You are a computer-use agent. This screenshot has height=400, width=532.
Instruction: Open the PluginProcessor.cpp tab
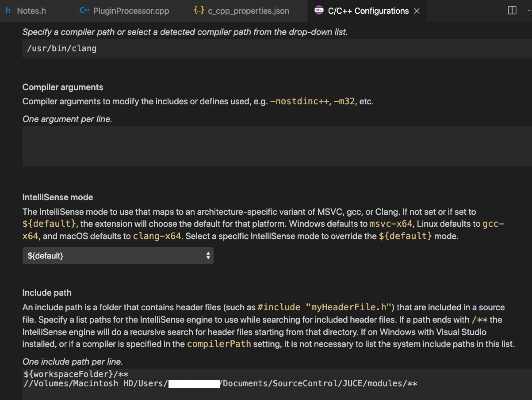[131, 11]
